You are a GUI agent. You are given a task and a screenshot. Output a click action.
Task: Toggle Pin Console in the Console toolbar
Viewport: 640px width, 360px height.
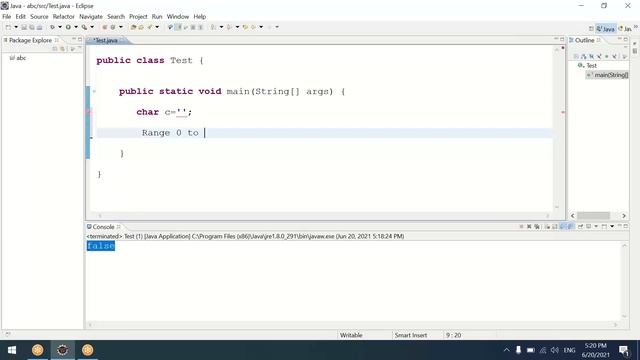pos(580,227)
